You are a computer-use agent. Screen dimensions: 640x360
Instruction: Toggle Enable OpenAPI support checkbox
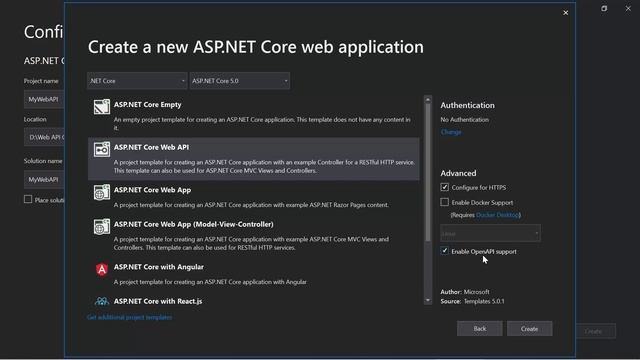click(x=444, y=251)
